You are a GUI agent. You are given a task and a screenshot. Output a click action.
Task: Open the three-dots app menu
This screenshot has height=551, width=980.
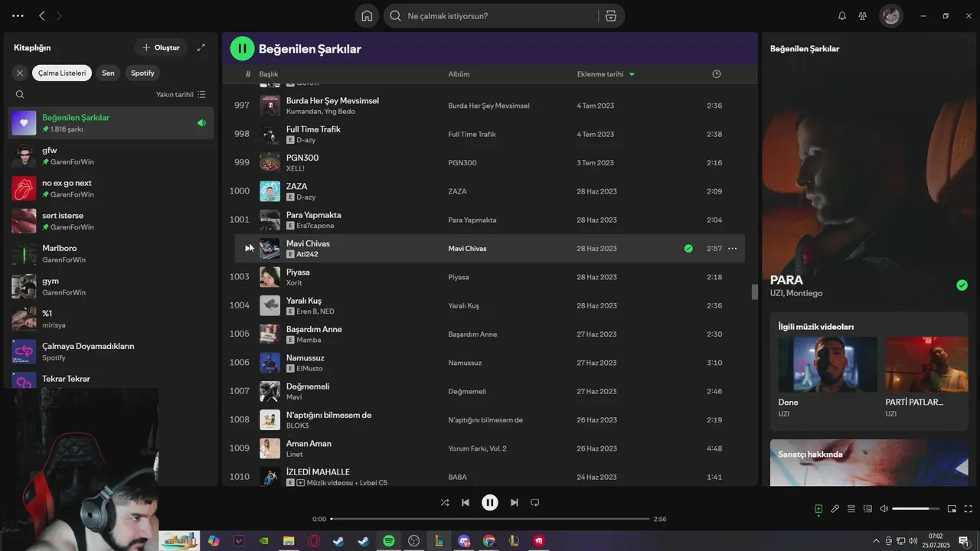(x=18, y=15)
